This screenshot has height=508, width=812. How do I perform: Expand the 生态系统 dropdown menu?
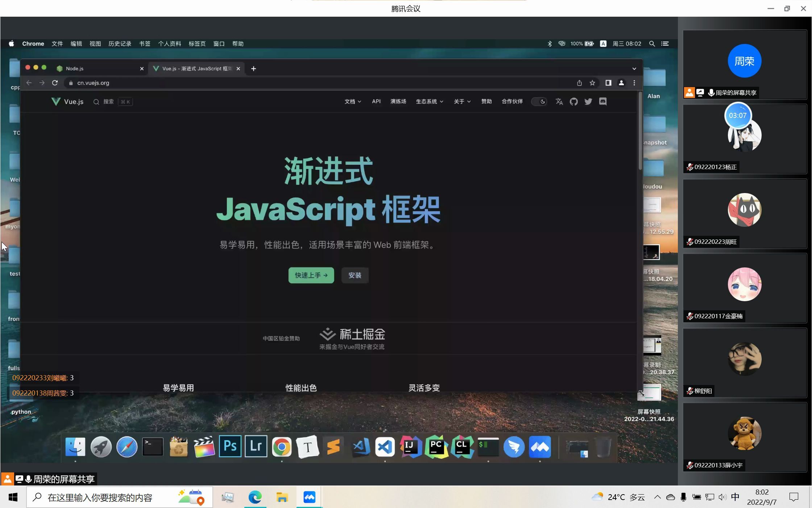click(x=430, y=102)
